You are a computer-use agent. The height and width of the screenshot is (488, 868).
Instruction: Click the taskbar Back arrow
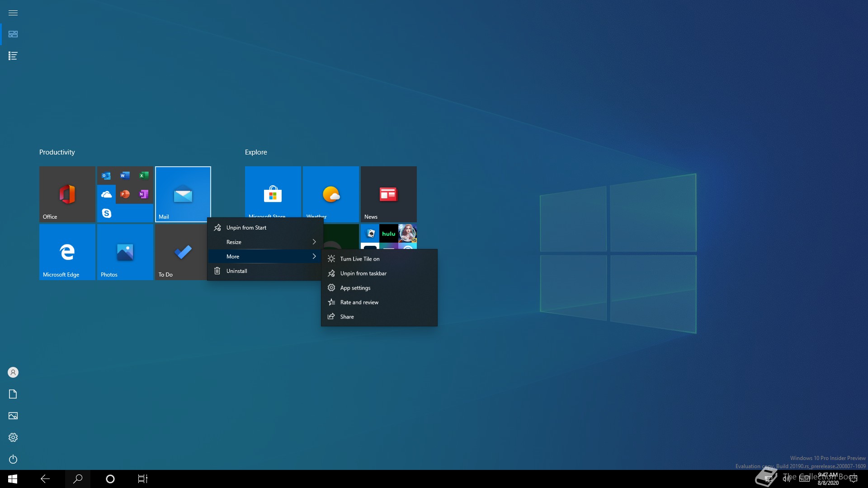pos(45,479)
